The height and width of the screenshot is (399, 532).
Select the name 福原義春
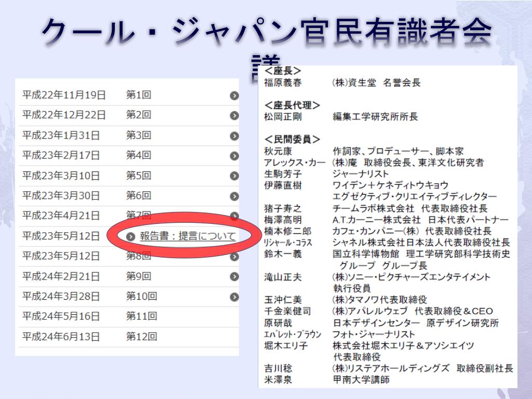point(283,83)
